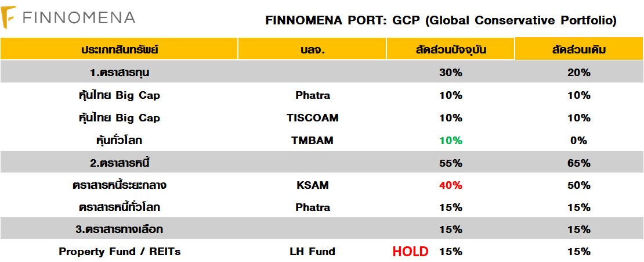Click the สัดส่วนเดิม column header
This screenshot has width=644, height=262.
(x=578, y=49)
